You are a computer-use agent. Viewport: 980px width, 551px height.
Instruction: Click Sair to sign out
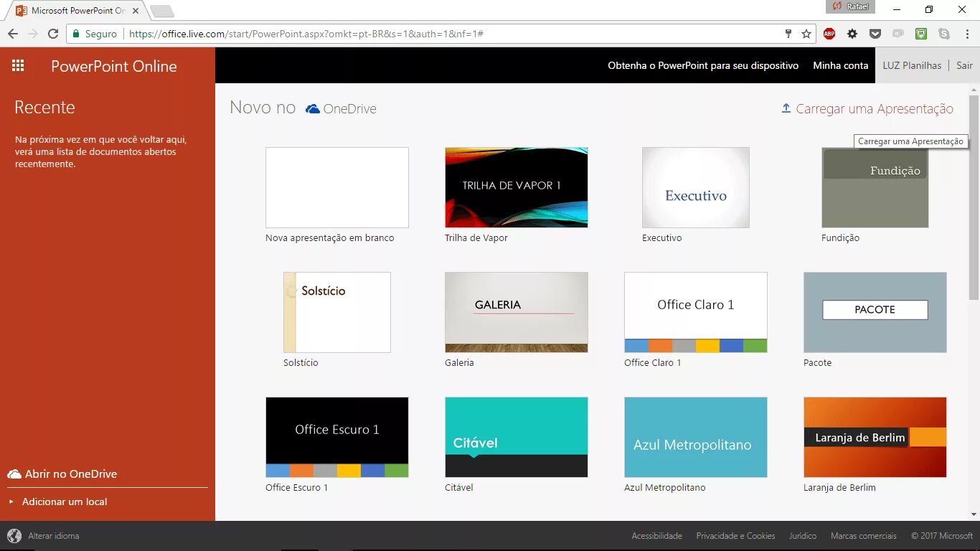(965, 65)
